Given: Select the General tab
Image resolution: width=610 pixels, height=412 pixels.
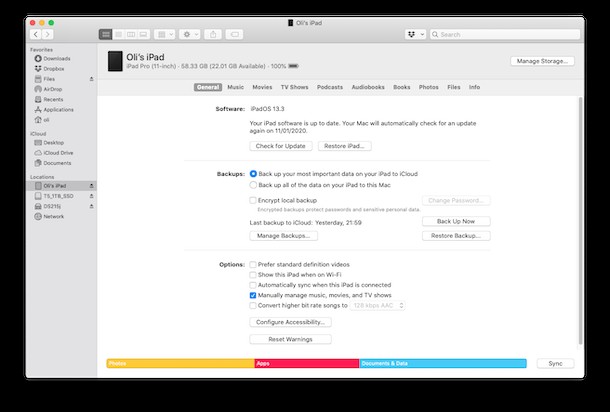Looking at the screenshot, I should click(208, 87).
